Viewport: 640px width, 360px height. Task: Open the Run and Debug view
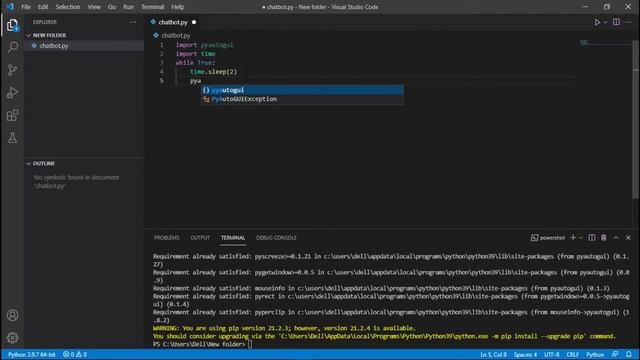[x=12, y=93]
